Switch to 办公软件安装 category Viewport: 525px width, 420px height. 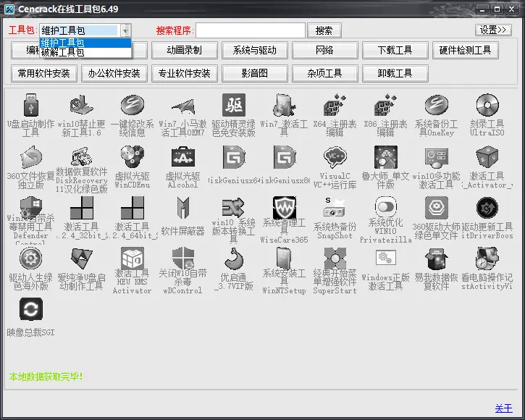(x=114, y=73)
